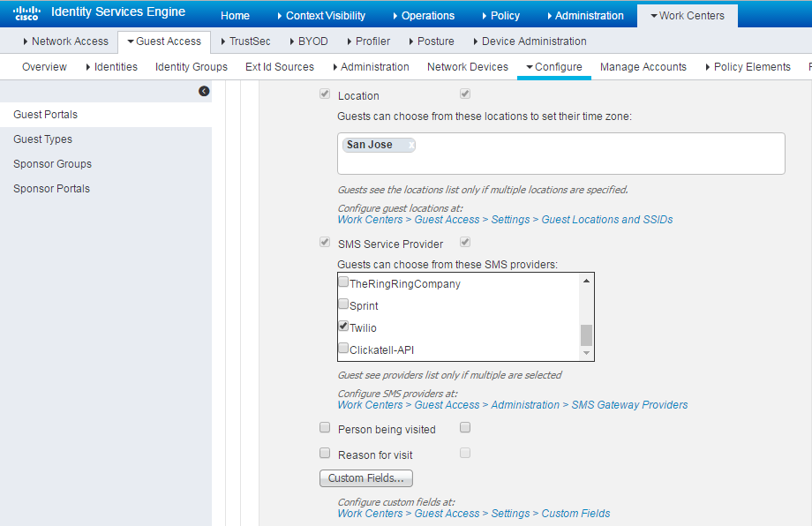
Task: Open the Overview tab
Action: [x=44, y=67]
